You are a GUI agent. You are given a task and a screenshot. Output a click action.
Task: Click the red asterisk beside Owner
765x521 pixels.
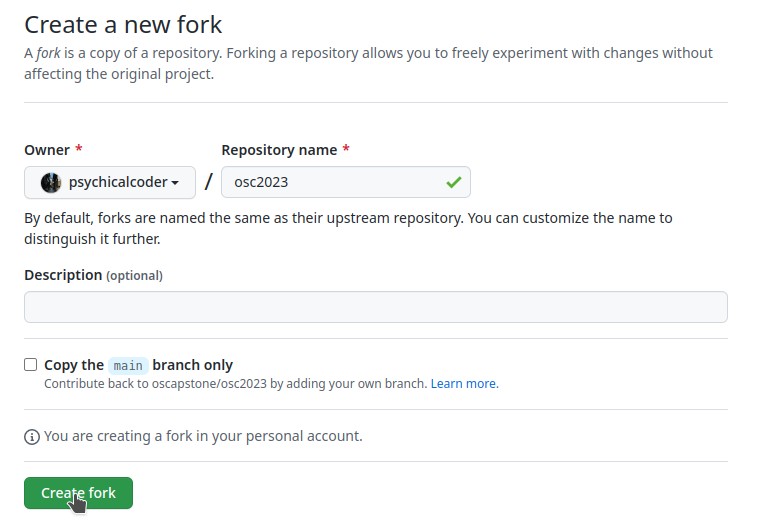(79, 150)
